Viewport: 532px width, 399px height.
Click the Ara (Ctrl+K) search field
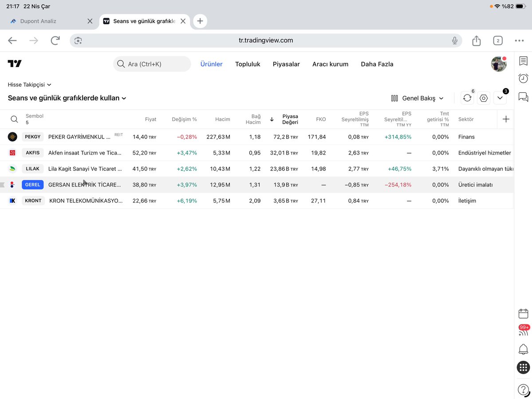coord(152,64)
